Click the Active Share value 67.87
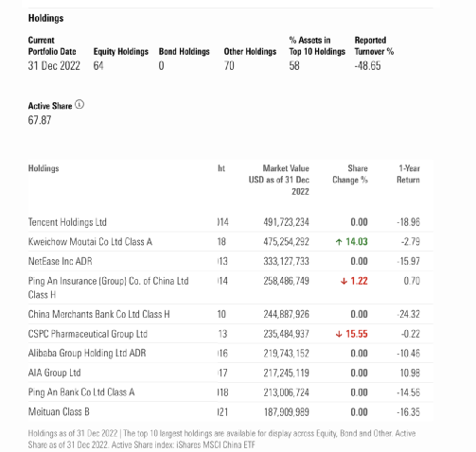Image resolution: width=476 pixels, height=452 pixels. click(40, 120)
